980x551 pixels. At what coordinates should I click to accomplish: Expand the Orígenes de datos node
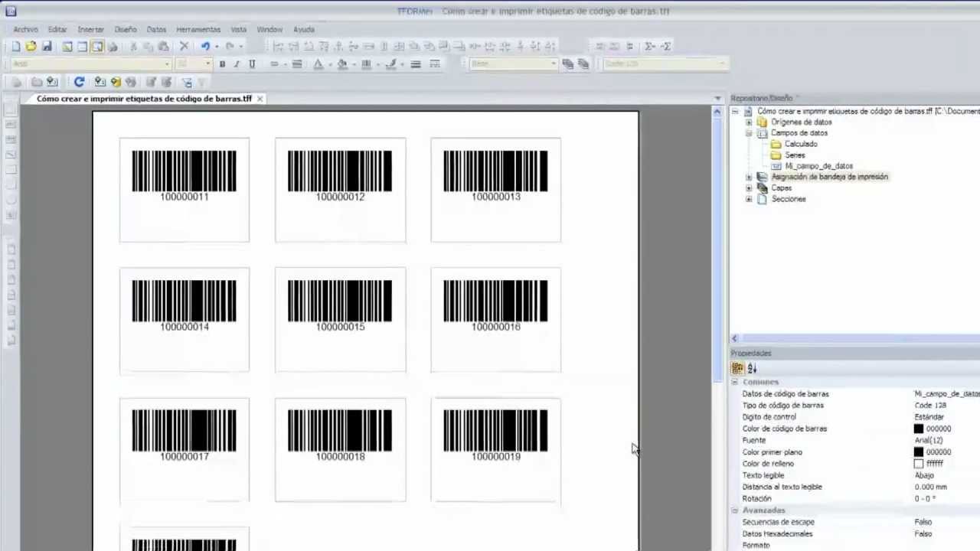click(x=749, y=122)
